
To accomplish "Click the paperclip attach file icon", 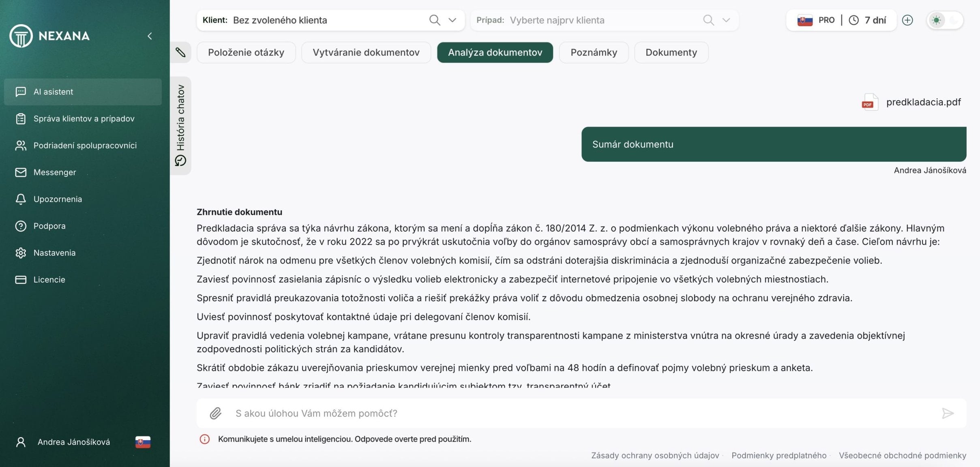I will (215, 413).
